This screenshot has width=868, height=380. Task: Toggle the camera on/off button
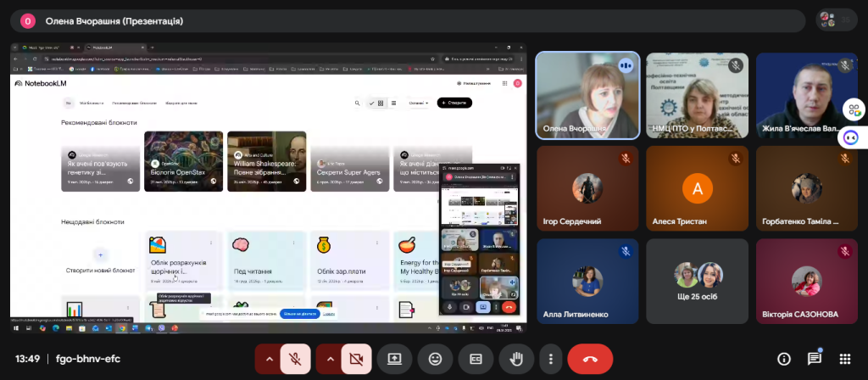356,359
